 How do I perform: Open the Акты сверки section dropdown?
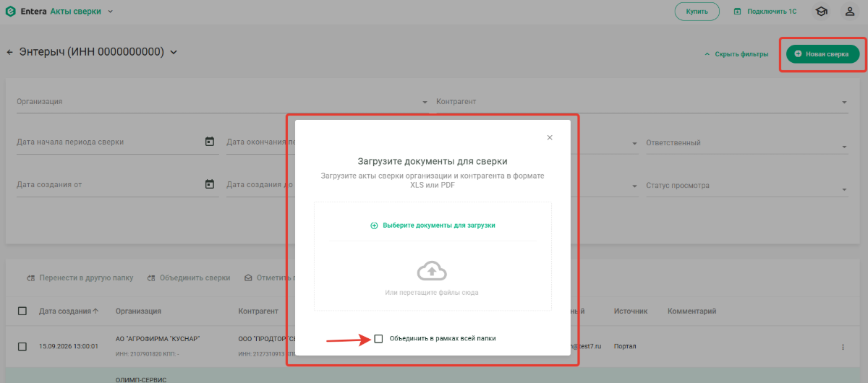[x=82, y=11]
